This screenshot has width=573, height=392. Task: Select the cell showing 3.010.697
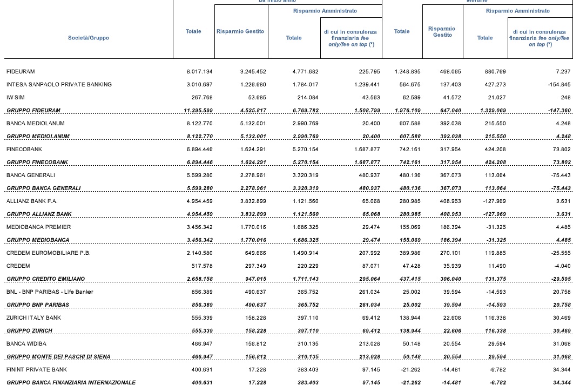point(199,84)
